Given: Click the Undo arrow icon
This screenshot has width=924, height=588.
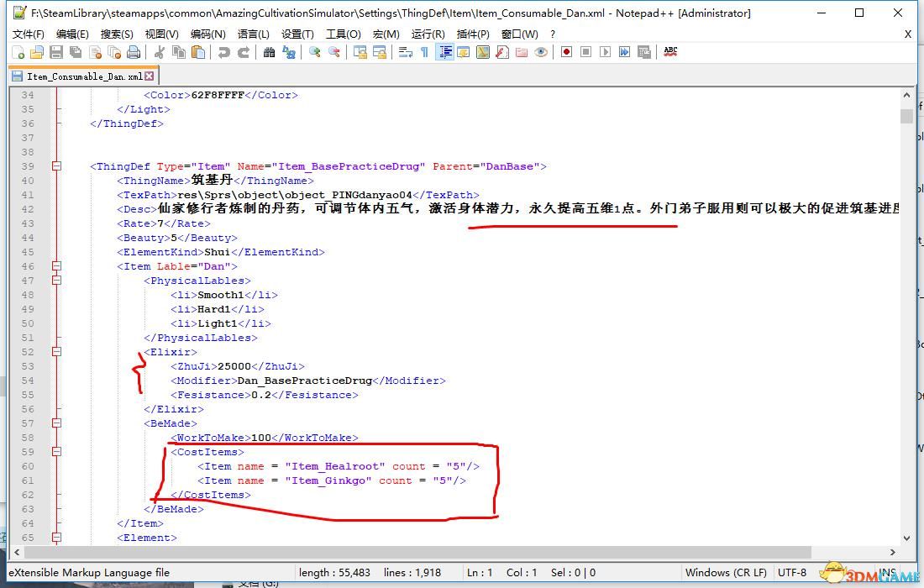Looking at the screenshot, I should point(224,52).
